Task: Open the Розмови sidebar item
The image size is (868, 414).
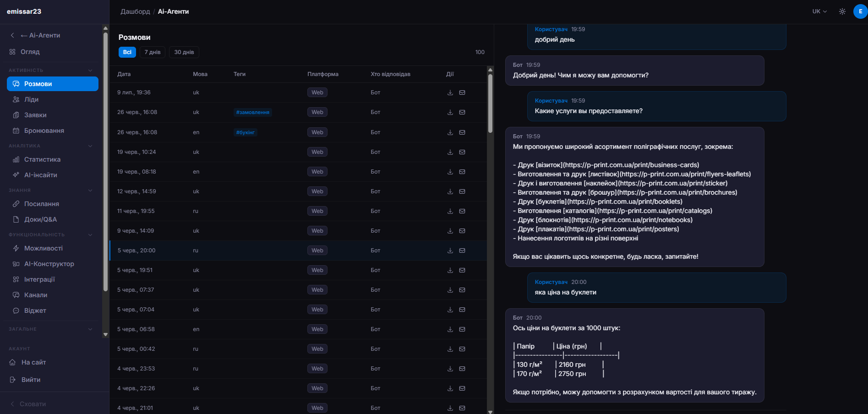Action: (x=53, y=84)
